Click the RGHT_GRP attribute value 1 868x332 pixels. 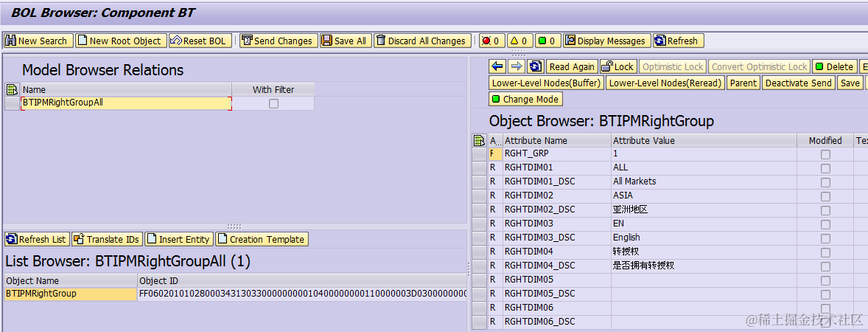[x=704, y=153]
